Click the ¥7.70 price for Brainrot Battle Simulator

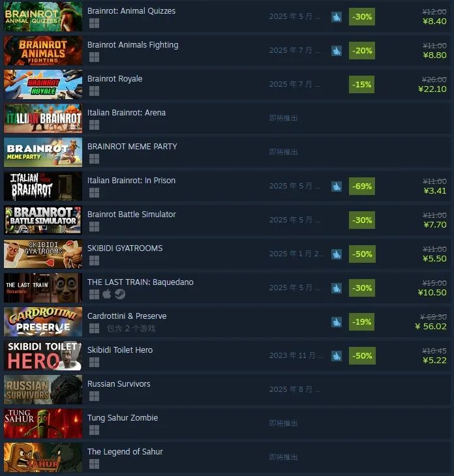[x=435, y=225]
